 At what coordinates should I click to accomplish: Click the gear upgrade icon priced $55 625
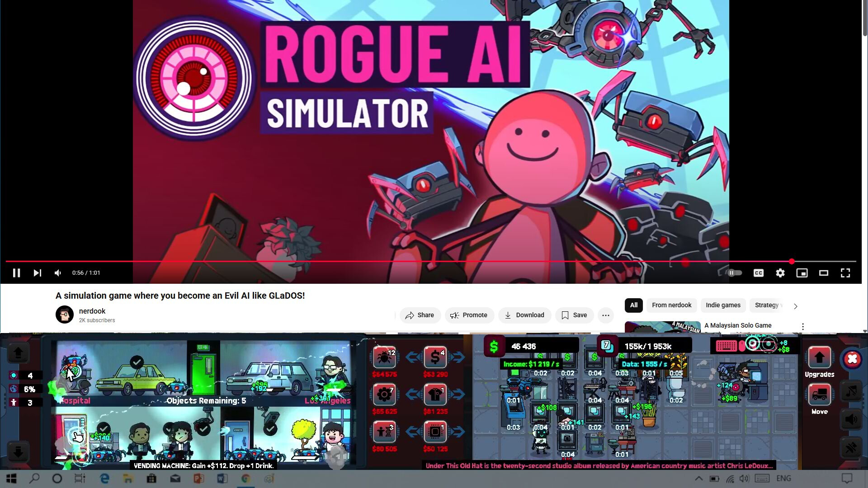[x=384, y=394]
